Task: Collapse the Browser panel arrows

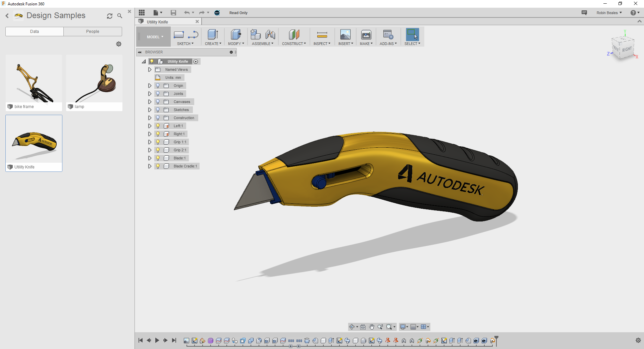Action: pos(140,52)
